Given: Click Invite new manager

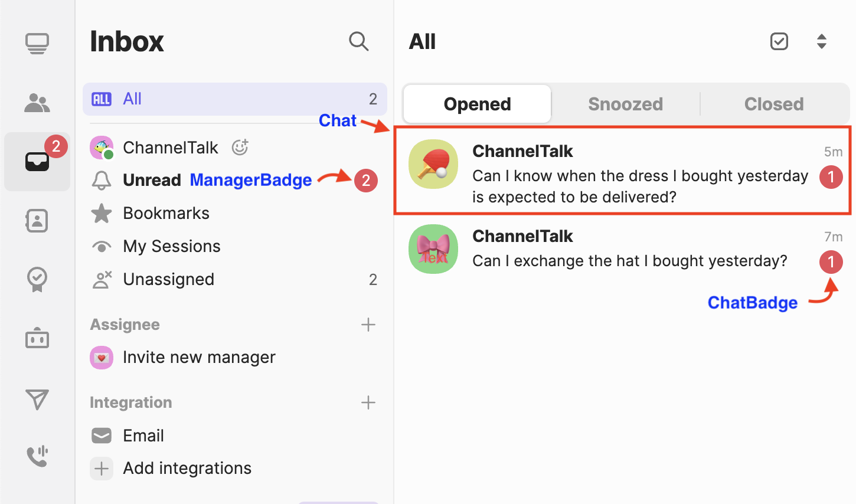Looking at the screenshot, I should pos(235,358).
